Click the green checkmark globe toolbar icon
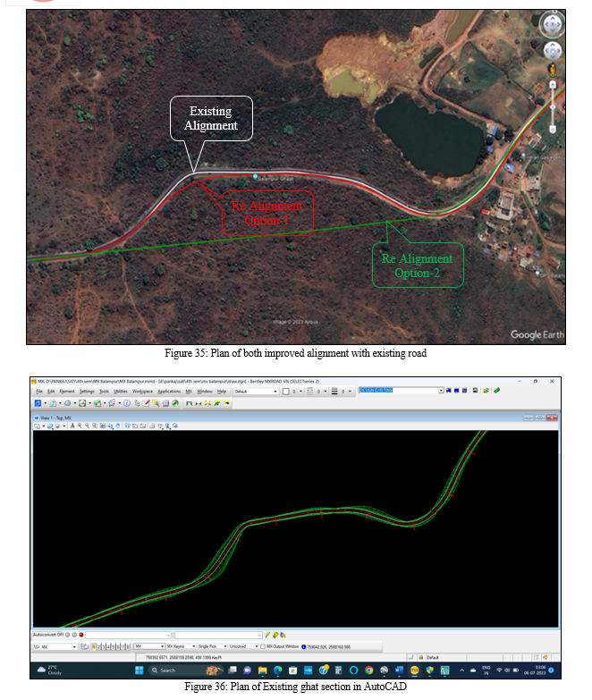 [x=175, y=403]
